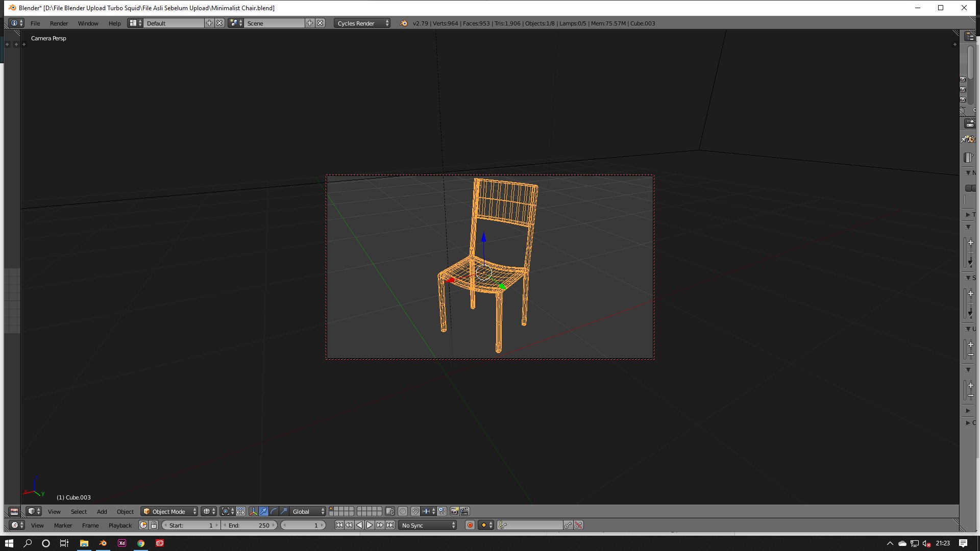Enable the scale manipulator

pos(284,511)
